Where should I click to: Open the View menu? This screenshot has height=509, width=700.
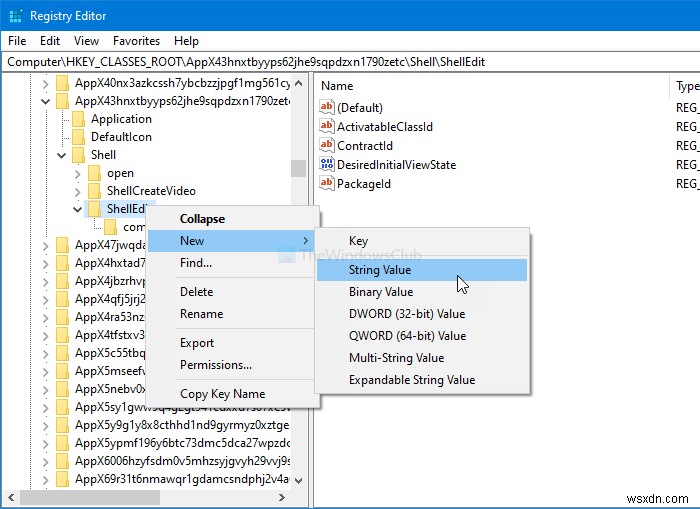click(86, 41)
